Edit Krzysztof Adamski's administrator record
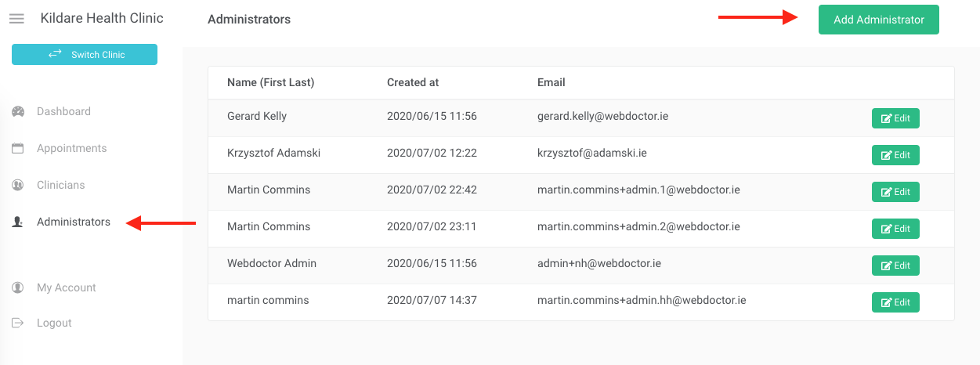Viewport: 980px width, 365px height. (x=895, y=155)
